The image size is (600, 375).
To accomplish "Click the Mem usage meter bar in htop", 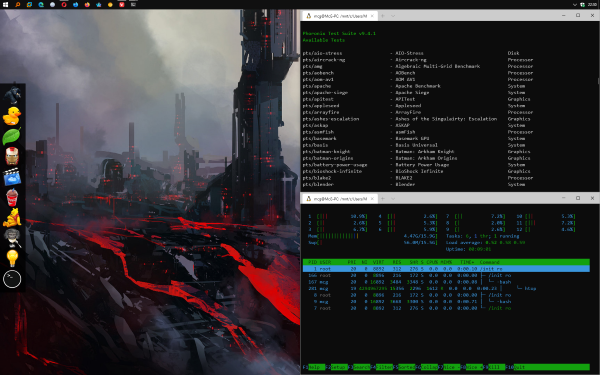I will point(372,236).
